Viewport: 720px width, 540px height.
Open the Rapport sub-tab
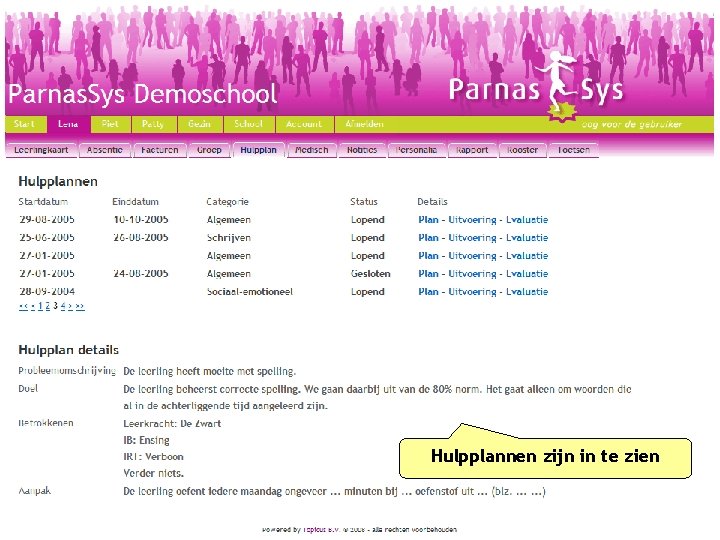coord(472,150)
